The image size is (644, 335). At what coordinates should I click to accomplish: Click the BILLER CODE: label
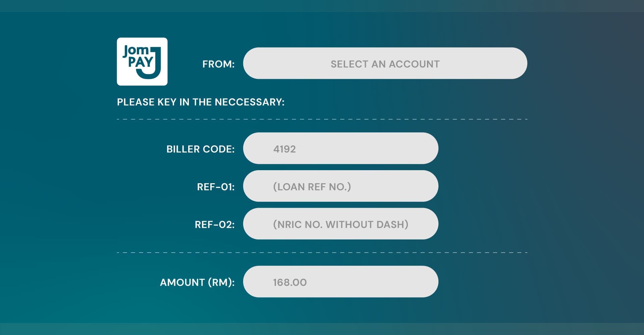200,149
